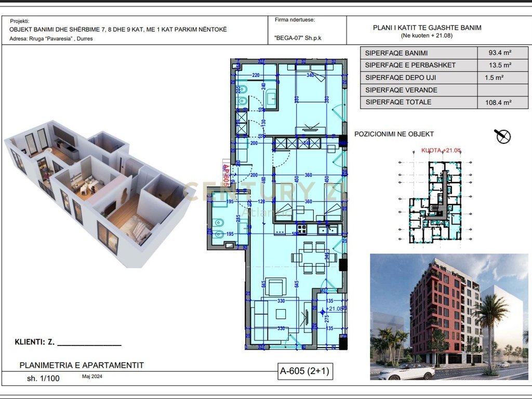Click the kitchen sink symbol
Screen dimensions: 532x399
tap(326, 229)
